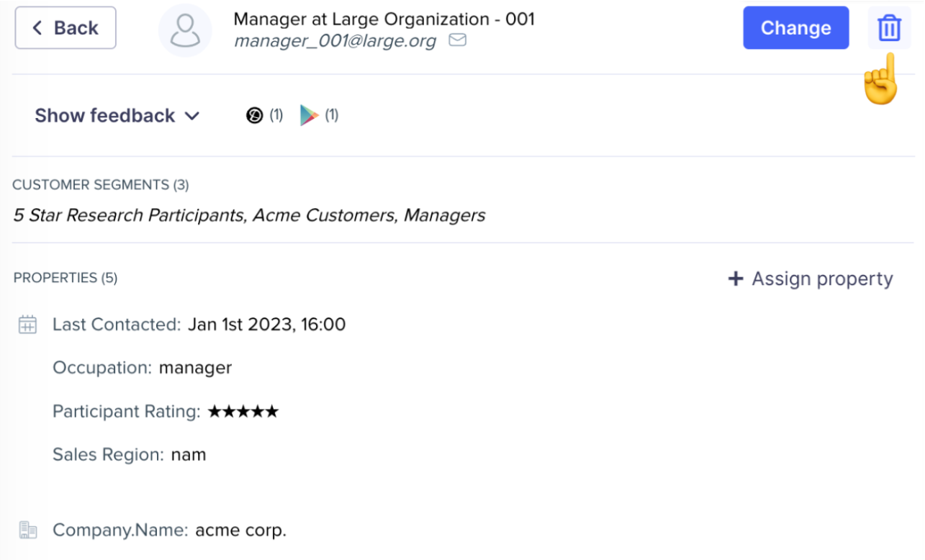Click the Show feedback chevron arrow

point(192,116)
